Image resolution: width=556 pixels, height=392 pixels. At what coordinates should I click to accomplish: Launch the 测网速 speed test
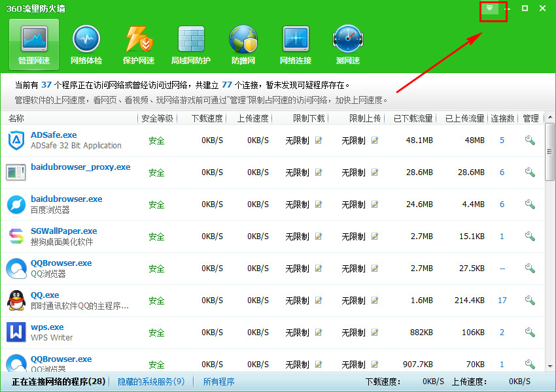[x=348, y=44]
